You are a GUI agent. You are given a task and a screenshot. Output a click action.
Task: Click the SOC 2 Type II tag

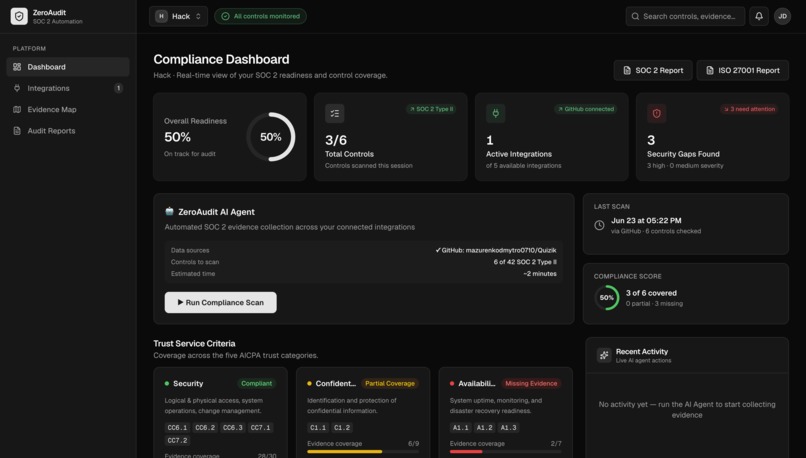(431, 109)
